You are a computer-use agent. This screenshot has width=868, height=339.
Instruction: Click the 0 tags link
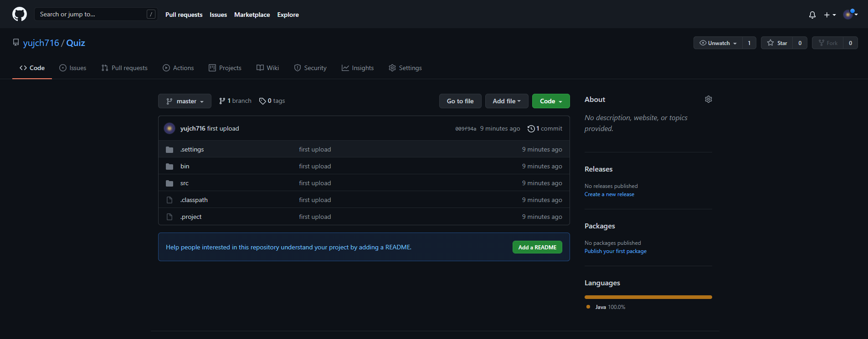(272, 101)
